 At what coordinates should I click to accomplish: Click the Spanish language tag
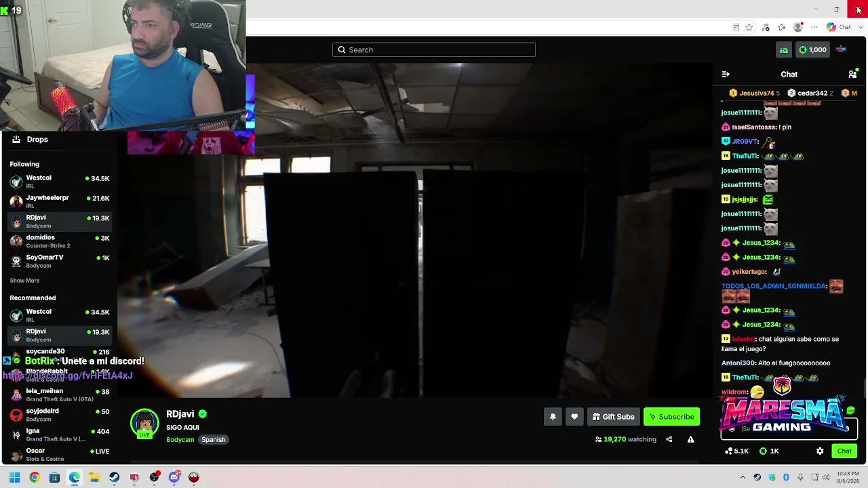pos(213,440)
